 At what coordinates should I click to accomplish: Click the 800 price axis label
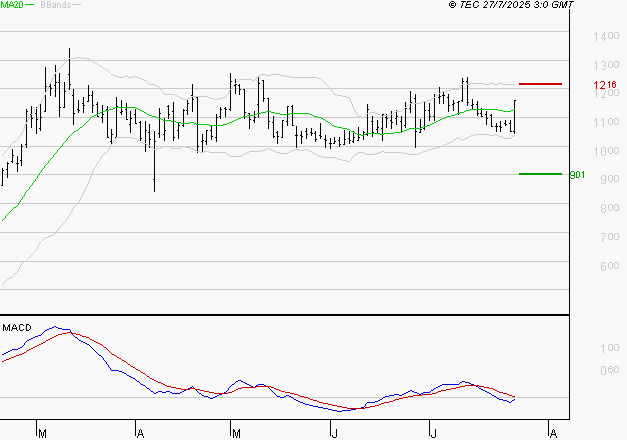click(610, 208)
